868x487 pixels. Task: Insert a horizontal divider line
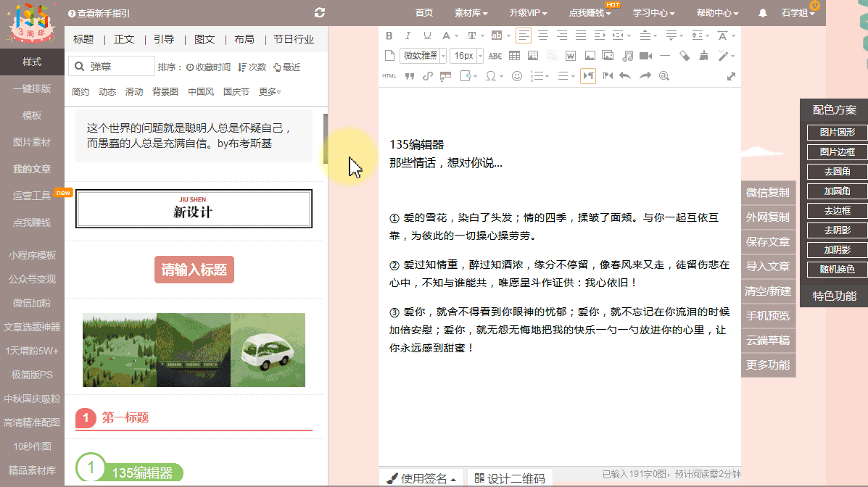coord(665,56)
